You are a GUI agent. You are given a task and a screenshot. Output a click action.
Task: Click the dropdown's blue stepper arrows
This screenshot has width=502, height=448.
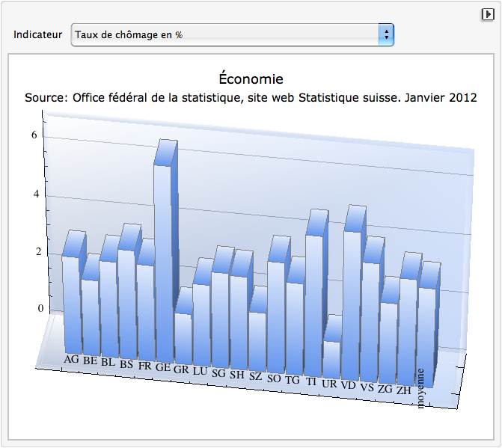point(386,34)
